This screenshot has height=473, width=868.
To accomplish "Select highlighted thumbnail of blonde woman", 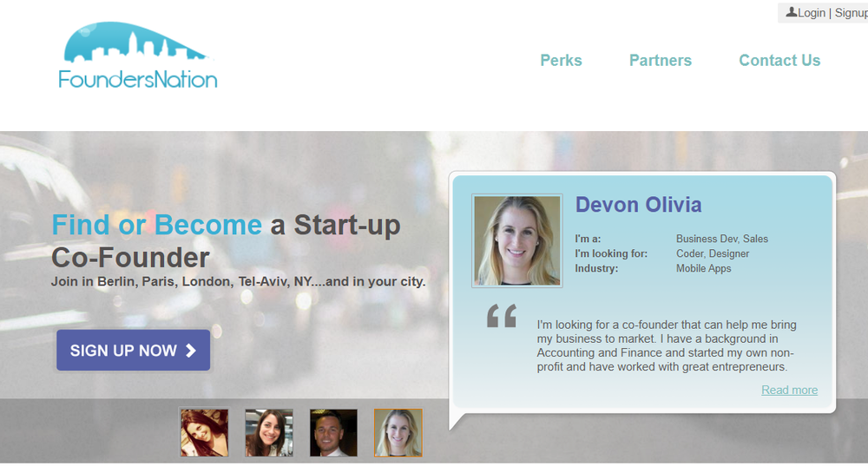I will (x=398, y=432).
